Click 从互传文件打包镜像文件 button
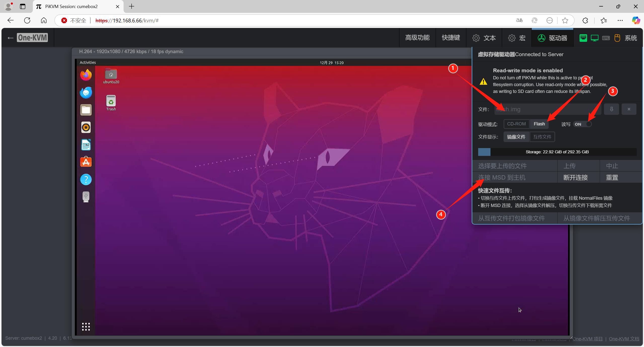Viewport: 644px width, 347px height. tap(515, 218)
